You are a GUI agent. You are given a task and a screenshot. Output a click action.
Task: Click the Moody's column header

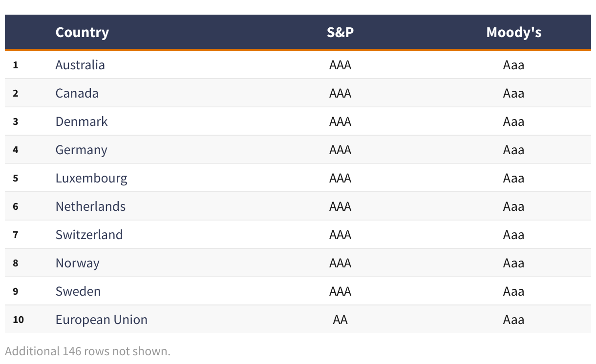pos(513,32)
